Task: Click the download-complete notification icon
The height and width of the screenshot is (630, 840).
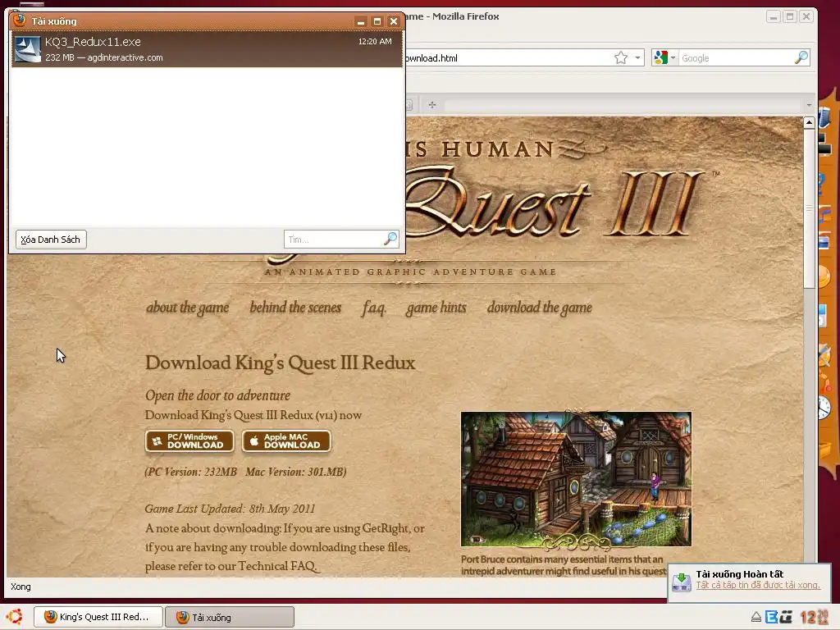Action: (682, 582)
